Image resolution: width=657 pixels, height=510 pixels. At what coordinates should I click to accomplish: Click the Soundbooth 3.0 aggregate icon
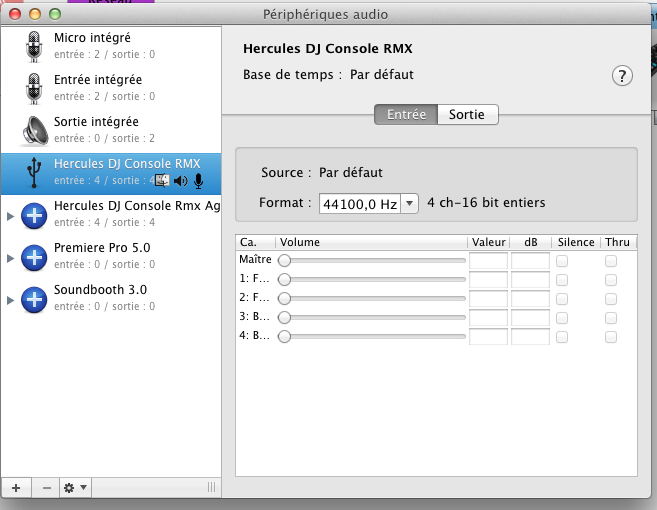(x=34, y=299)
